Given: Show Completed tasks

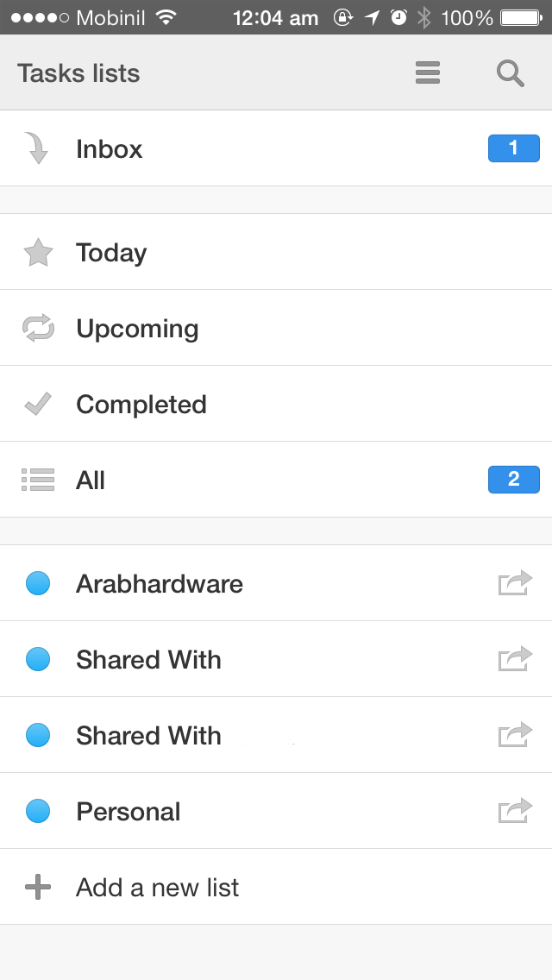Looking at the screenshot, I should (x=276, y=405).
